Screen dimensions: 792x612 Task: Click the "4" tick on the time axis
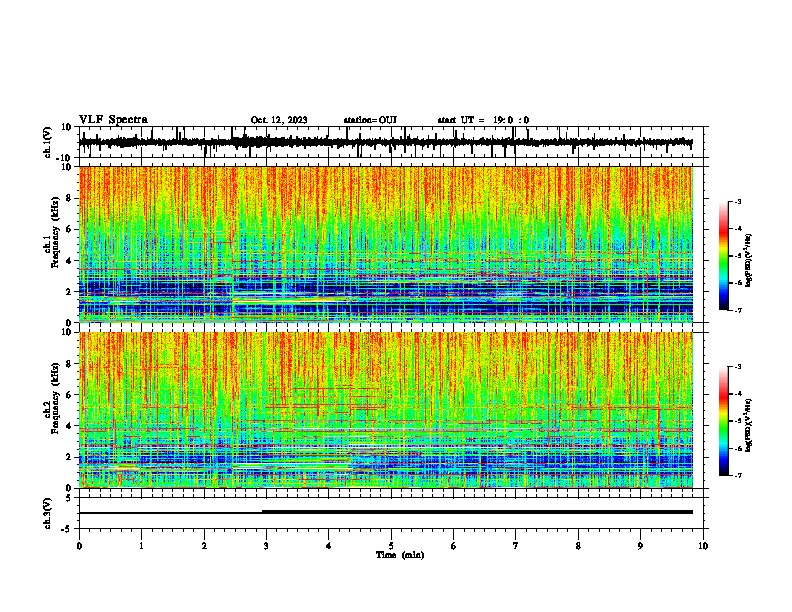tap(329, 546)
